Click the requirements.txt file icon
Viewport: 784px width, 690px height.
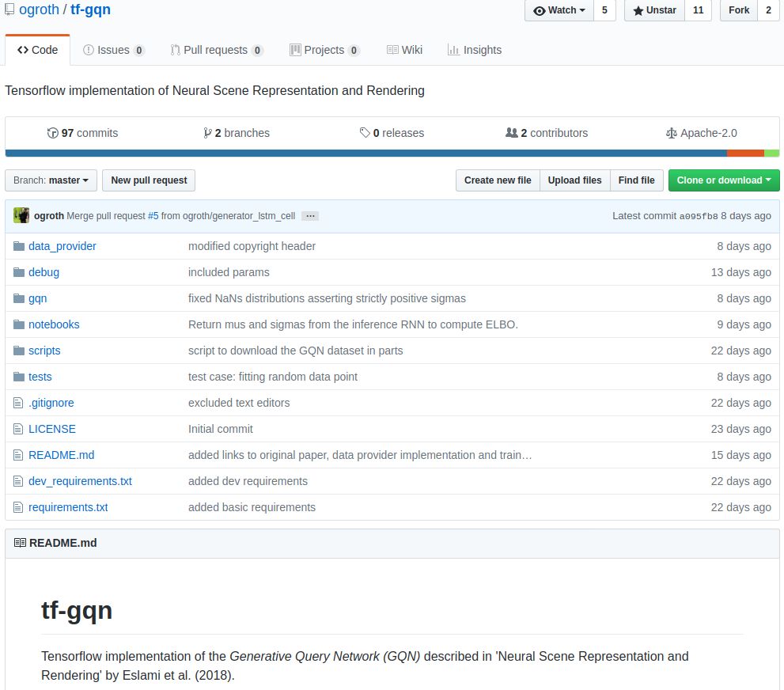pyautogui.click(x=18, y=507)
